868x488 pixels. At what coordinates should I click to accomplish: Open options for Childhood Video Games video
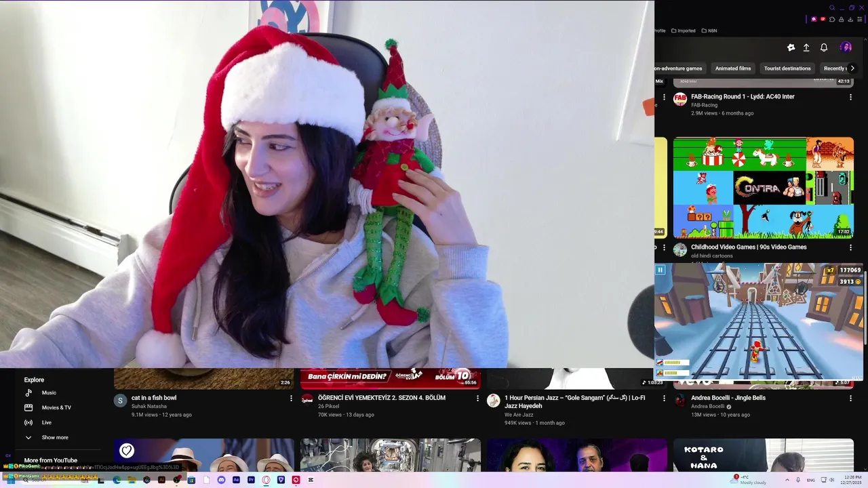coord(850,248)
